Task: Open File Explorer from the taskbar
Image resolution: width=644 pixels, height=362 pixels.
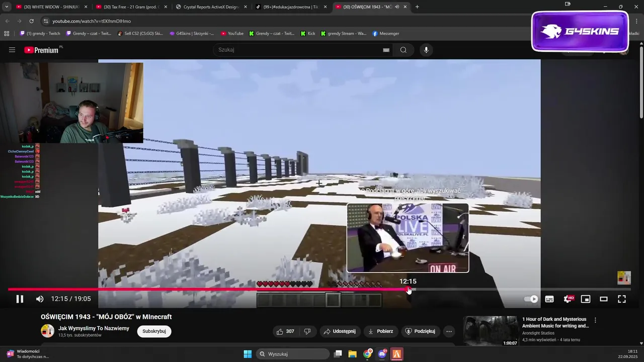Action: point(352,354)
